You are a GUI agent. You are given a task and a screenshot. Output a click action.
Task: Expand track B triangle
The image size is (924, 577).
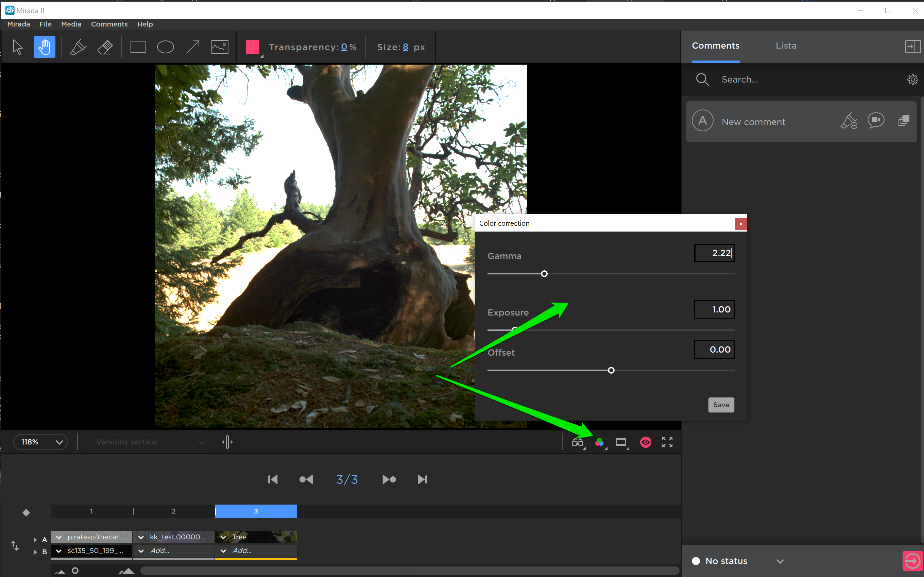click(x=35, y=552)
